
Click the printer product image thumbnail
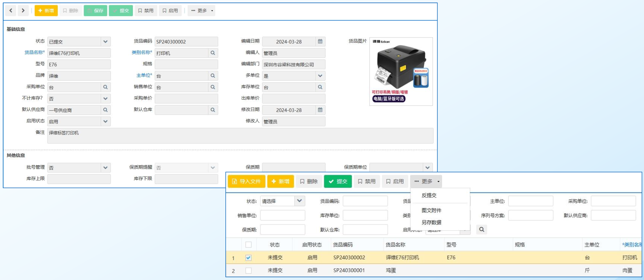click(x=401, y=72)
